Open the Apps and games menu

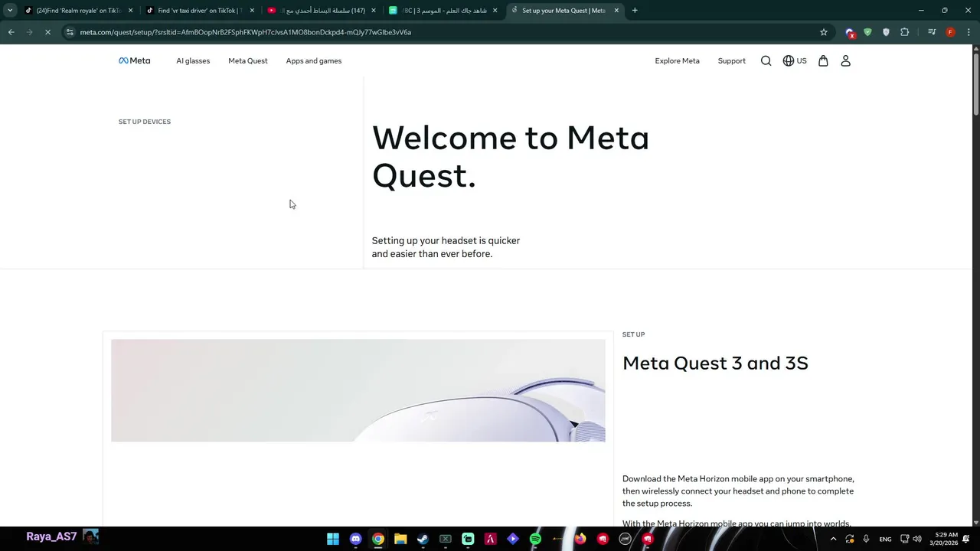pos(314,60)
